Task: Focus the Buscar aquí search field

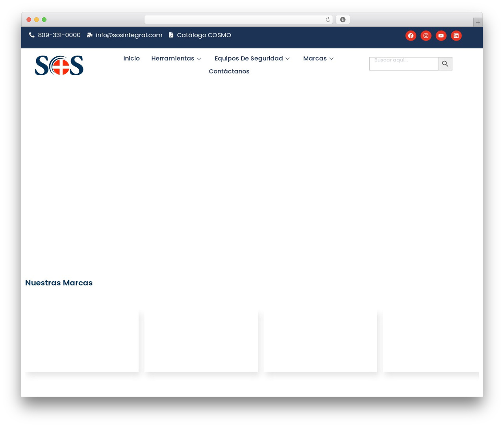Action: pos(404,64)
